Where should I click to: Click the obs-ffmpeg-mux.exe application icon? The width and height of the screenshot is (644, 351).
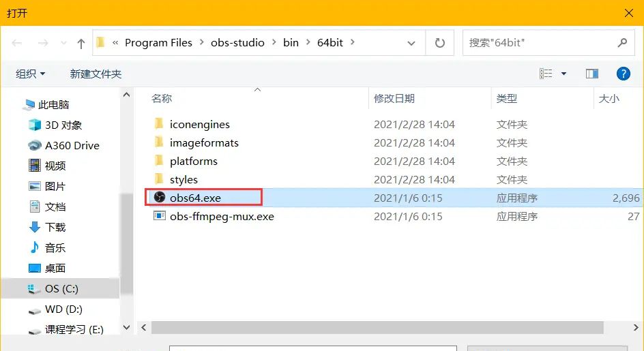click(160, 215)
